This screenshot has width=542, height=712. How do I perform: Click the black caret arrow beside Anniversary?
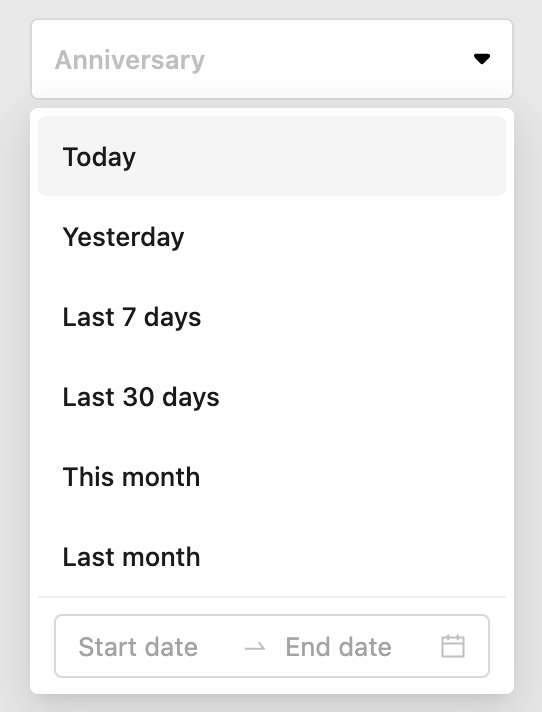click(x=482, y=59)
